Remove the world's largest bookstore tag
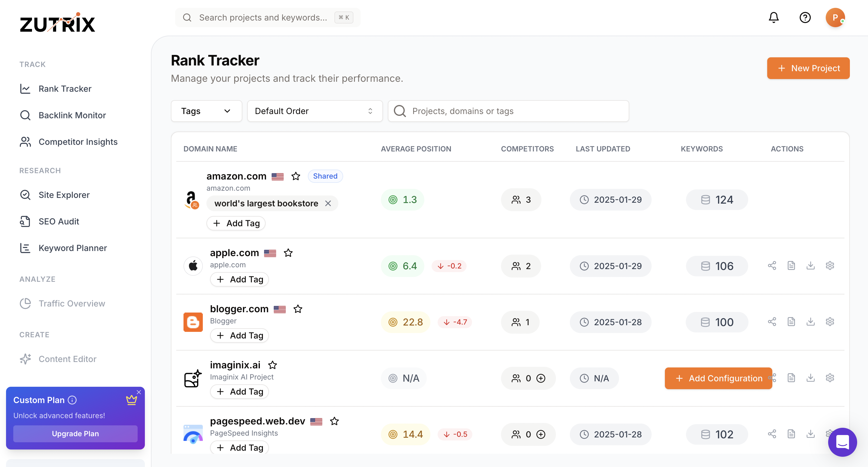 pyautogui.click(x=328, y=203)
